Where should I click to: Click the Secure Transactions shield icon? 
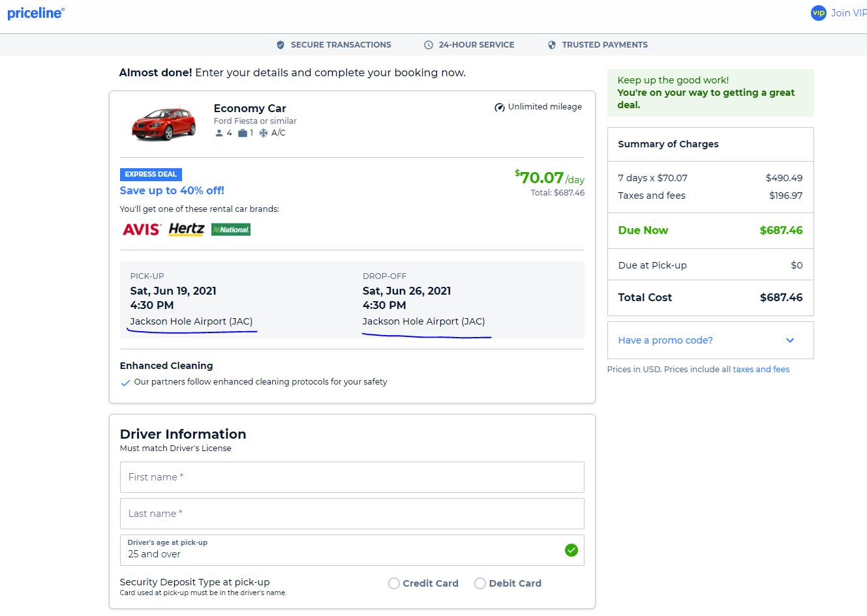click(281, 45)
